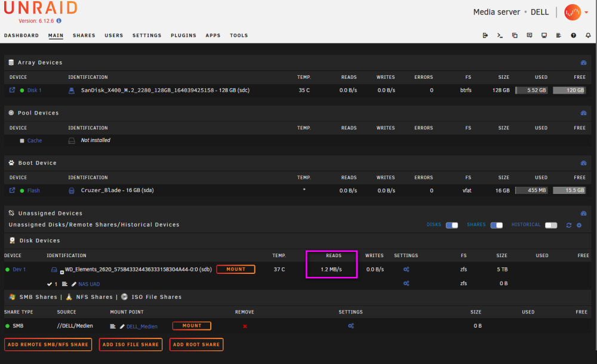Open the settings gears for the SMB share
This screenshot has width=597, height=364.
click(x=351, y=326)
